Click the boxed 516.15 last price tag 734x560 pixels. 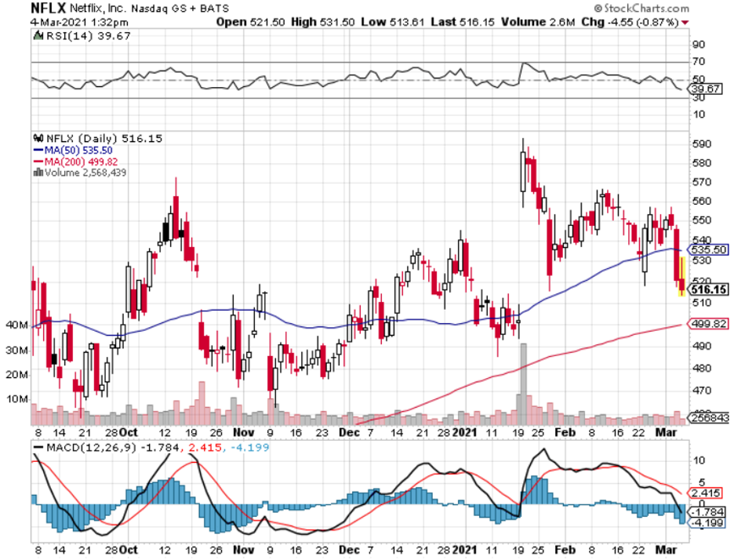point(709,290)
